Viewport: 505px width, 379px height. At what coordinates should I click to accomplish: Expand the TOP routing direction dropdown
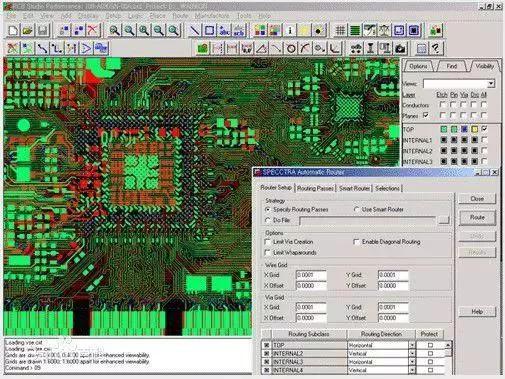[412, 345]
